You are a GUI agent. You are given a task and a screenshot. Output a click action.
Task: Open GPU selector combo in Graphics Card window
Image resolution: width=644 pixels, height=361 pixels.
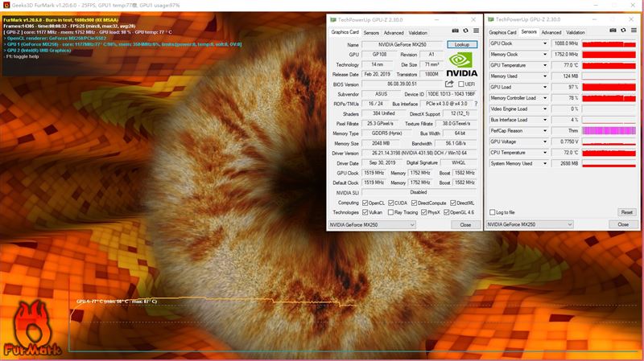pyautogui.click(x=372, y=225)
